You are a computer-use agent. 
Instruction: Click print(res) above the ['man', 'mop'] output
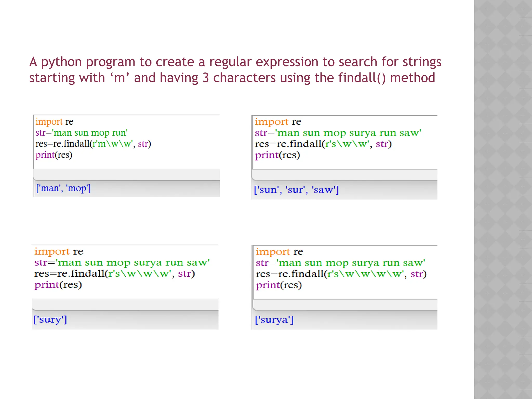click(54, 155)
